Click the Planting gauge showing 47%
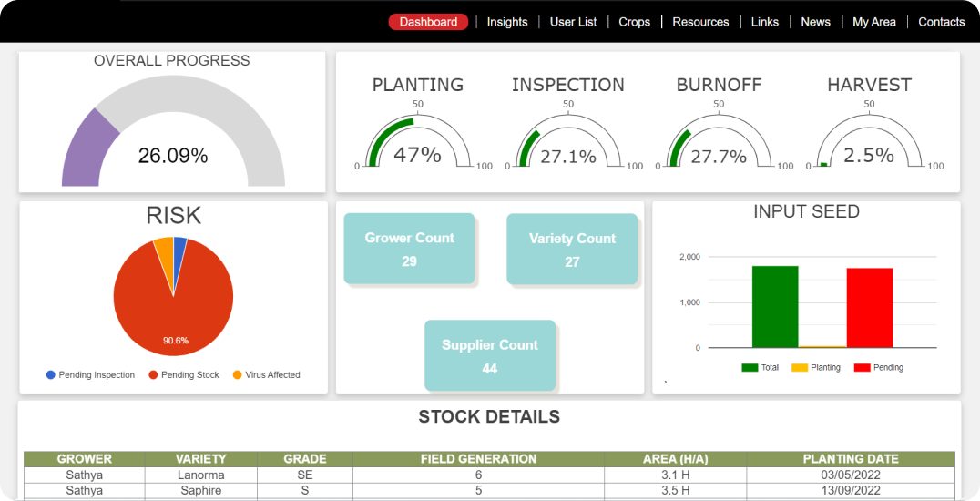 (x=417, y=144)
